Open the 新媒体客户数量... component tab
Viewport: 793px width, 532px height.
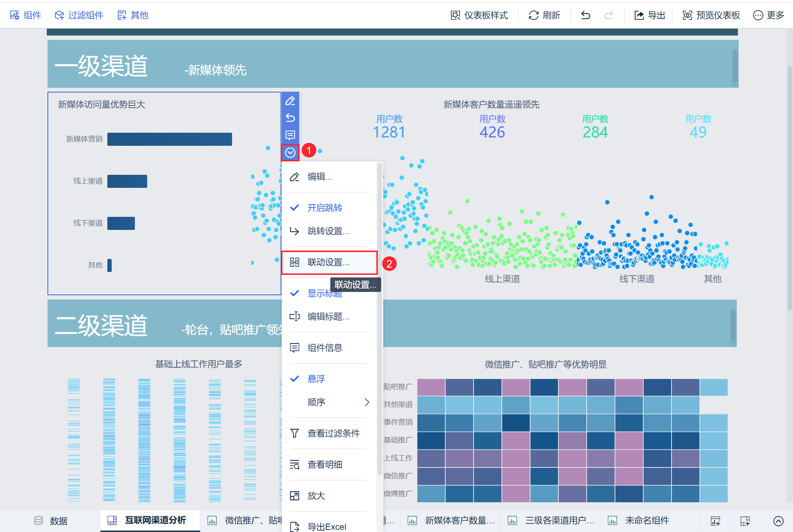click(450, 521)
